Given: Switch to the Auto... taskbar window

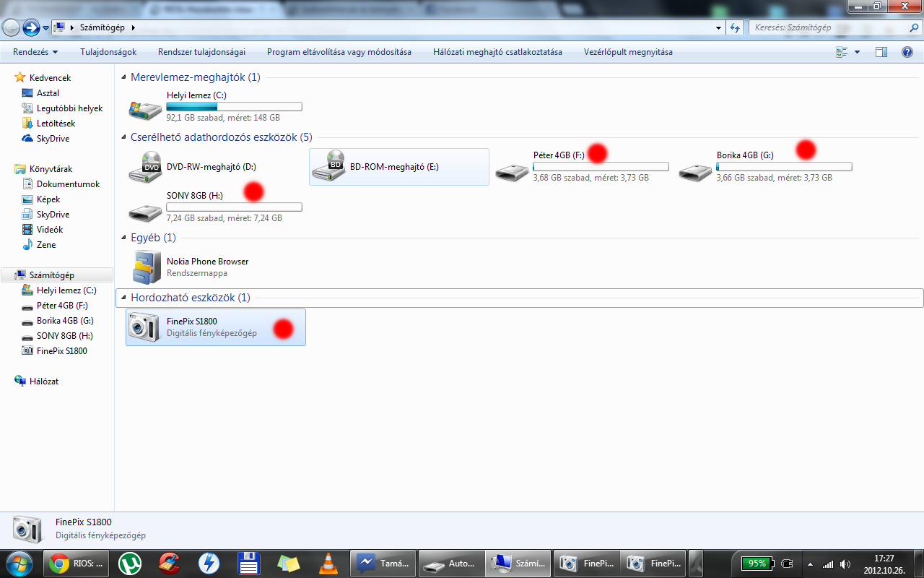Looking at the screenshot, I should (451, 563).
